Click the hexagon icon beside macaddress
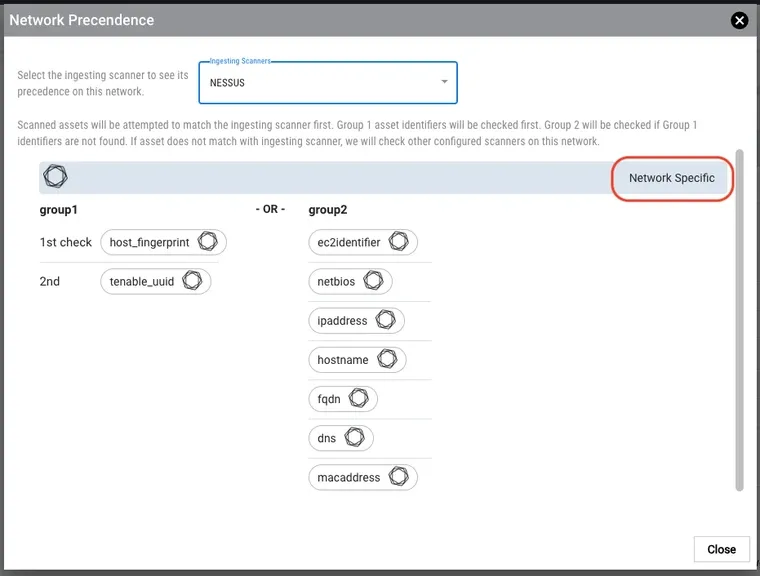760x576 pixels. (399, 477)
